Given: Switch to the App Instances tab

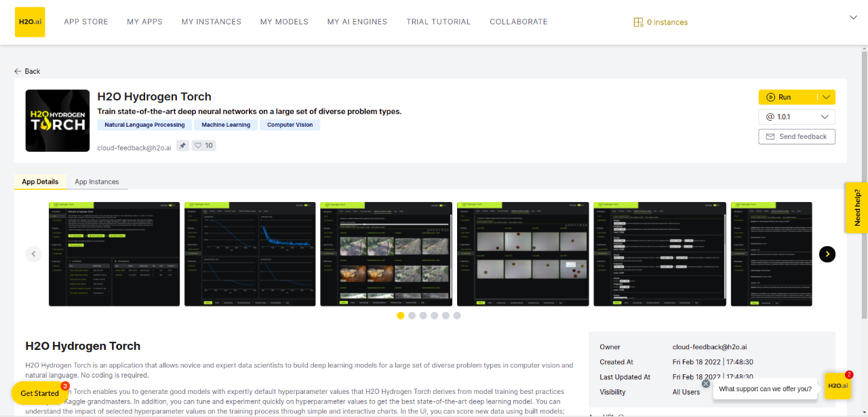Looking at the screenshot, I should (x=96, y=182).
